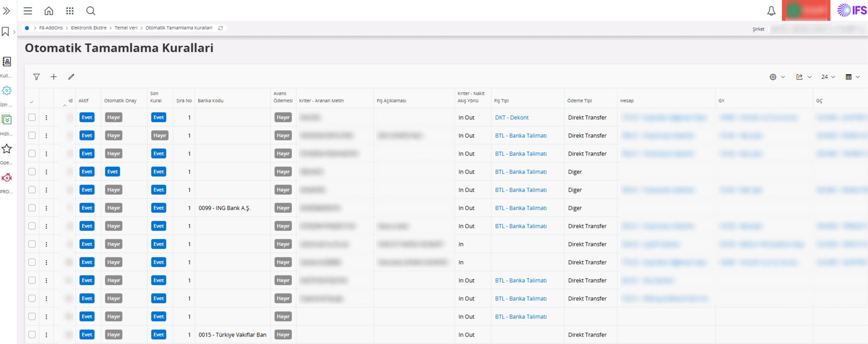The image size is (868, 344).
Task: Tick the checkbox for ING Bank row
Action: click(32, 208)
